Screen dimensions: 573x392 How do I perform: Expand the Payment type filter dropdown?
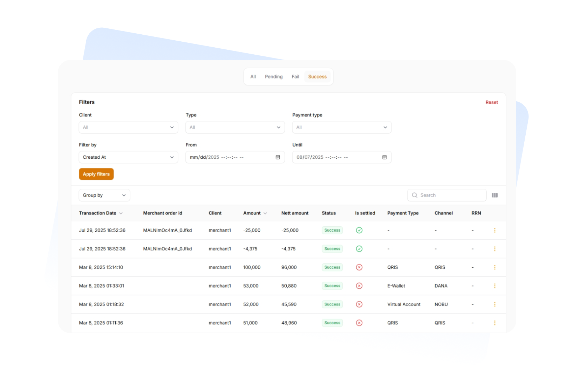[341, 127]
